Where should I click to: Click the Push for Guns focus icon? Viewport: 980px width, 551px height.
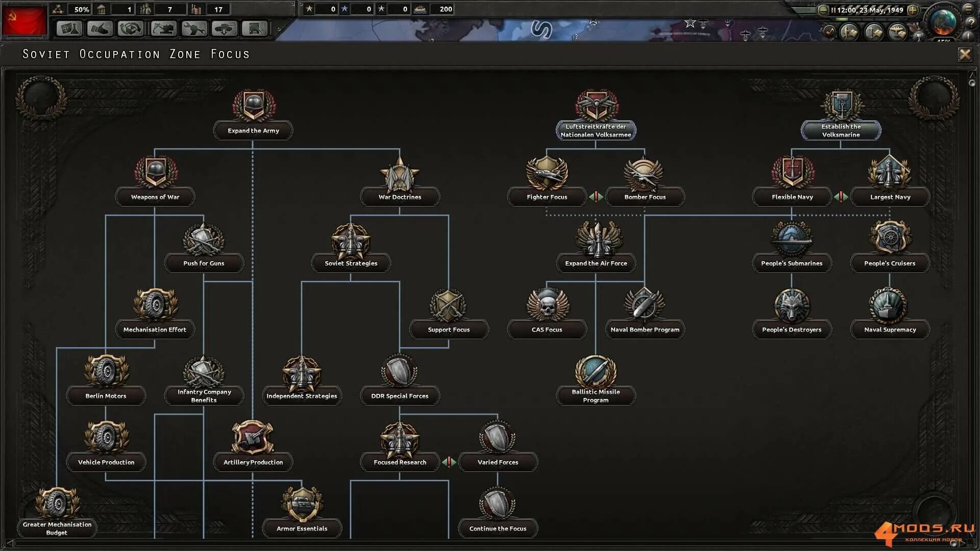pyautogui.click(x=204, y=239)
